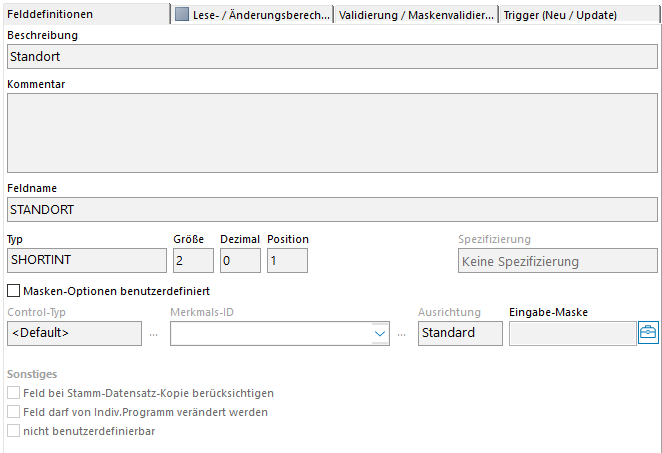
Task: Click the Größe field
Action: [193, 261]
